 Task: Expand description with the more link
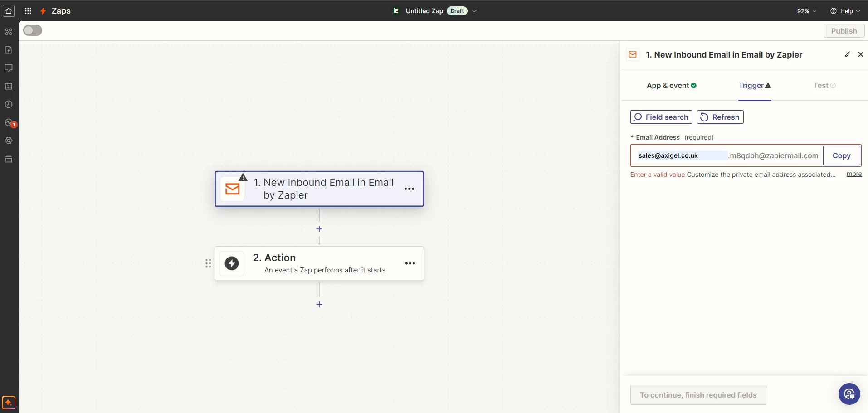(x=854, y=174)
